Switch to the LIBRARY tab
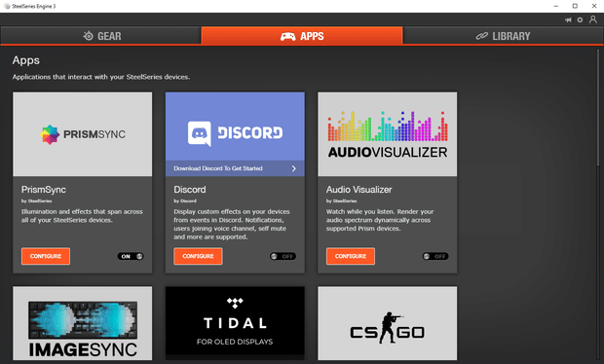This screenshot has width=604, height=364. pos(503,36)
